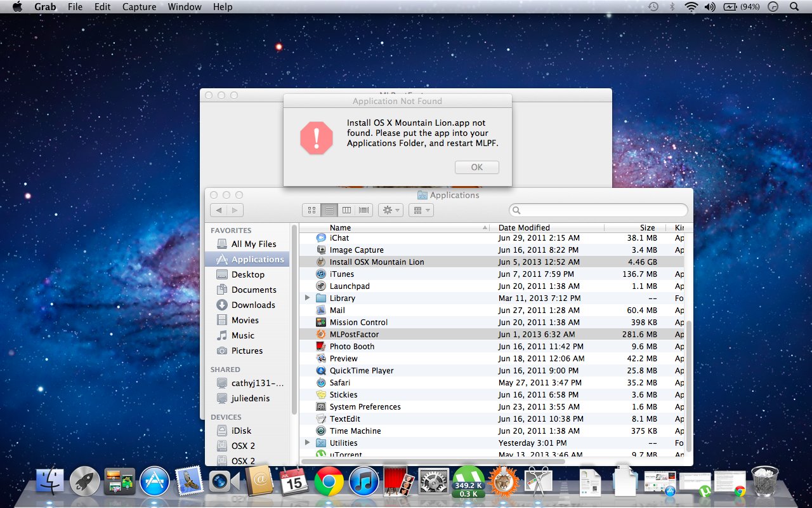The image size is (812, 508).
Task: Open the Finder action gear menu
Action: click(391, 210)
